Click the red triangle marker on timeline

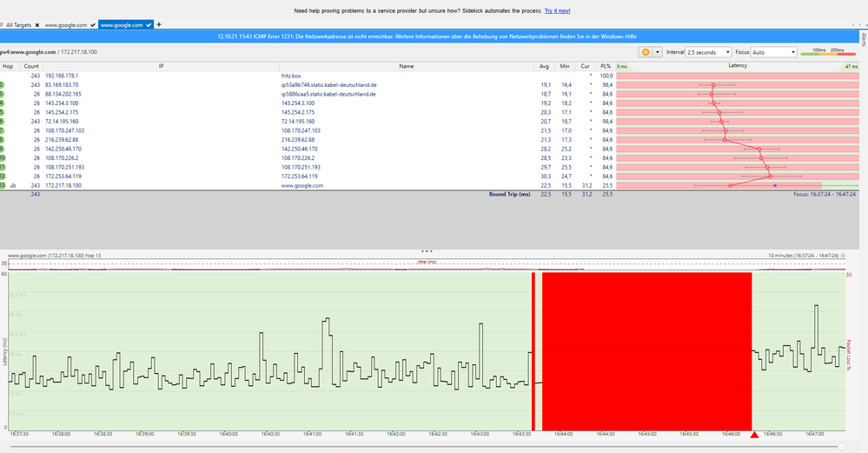(x=754, y=435)
